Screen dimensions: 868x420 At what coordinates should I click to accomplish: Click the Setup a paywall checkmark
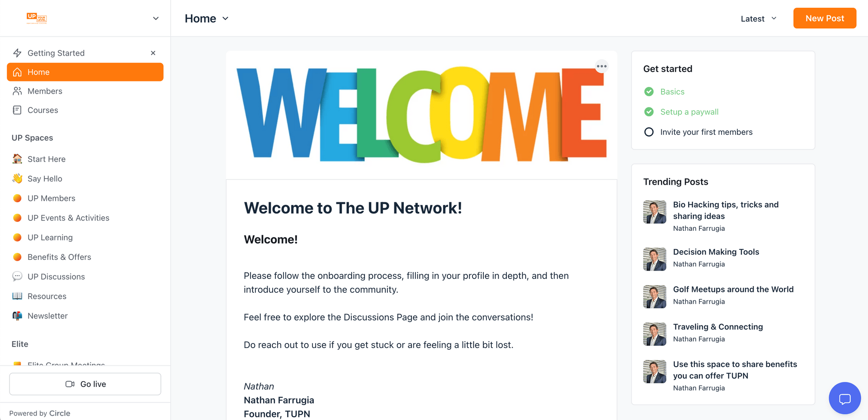pos(649,112)
